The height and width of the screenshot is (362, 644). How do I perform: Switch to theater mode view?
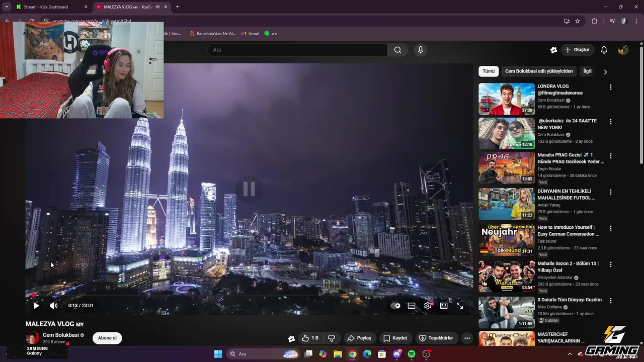(x=444, y=305)
